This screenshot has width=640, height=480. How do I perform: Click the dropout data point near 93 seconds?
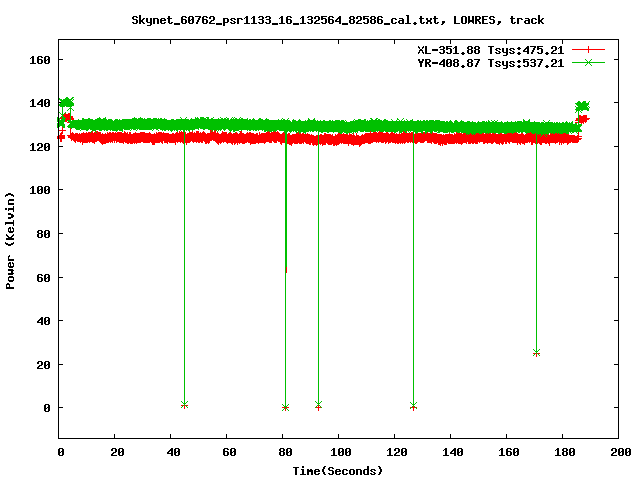[318, 405]
